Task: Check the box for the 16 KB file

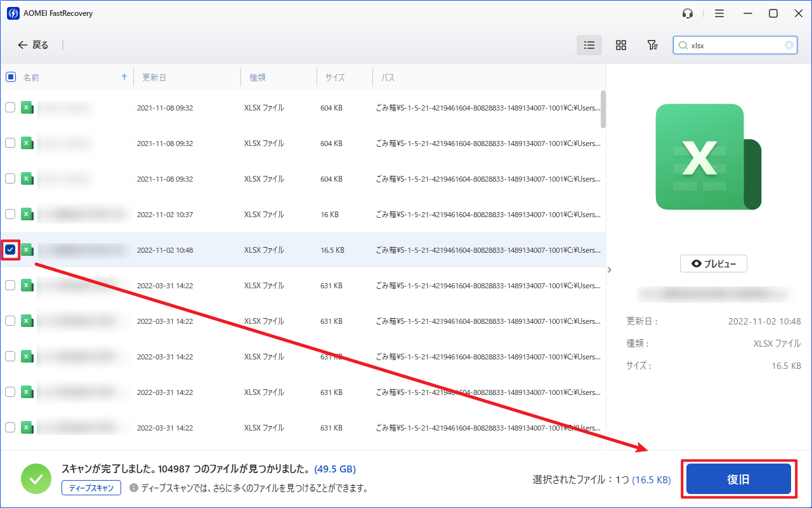Action: (10, 215)
